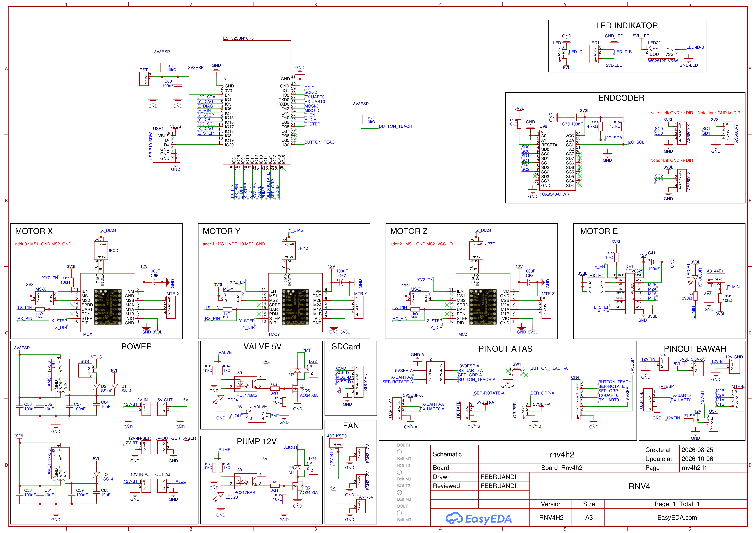The image size is (756, 533).
Task: Click the EasyEDA cloud logo
Action: [x=478, y=518]
